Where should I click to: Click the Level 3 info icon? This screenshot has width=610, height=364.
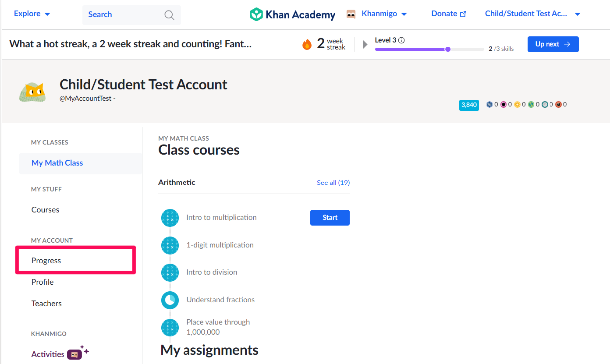click(401, 40)
